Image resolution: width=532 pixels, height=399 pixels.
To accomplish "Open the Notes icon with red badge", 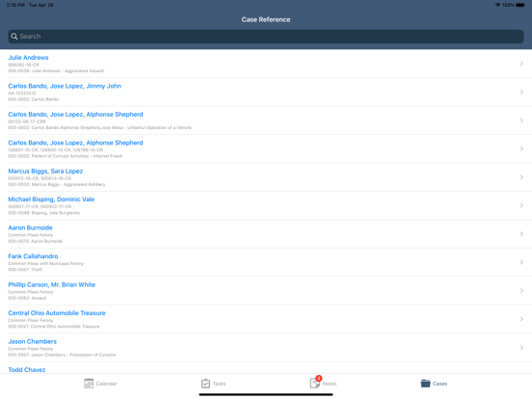I will 315,383.
